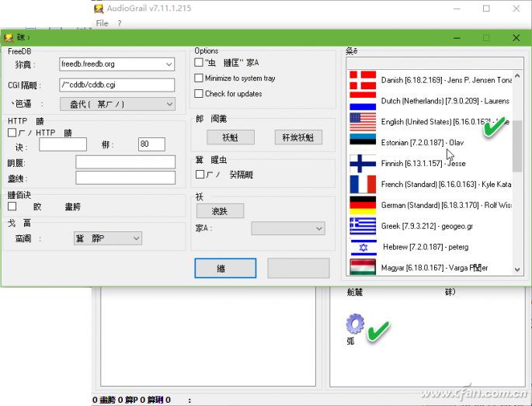Click the Finnish flag icon
Viewport: 532px width, 406px height.
tap(363, 164)
